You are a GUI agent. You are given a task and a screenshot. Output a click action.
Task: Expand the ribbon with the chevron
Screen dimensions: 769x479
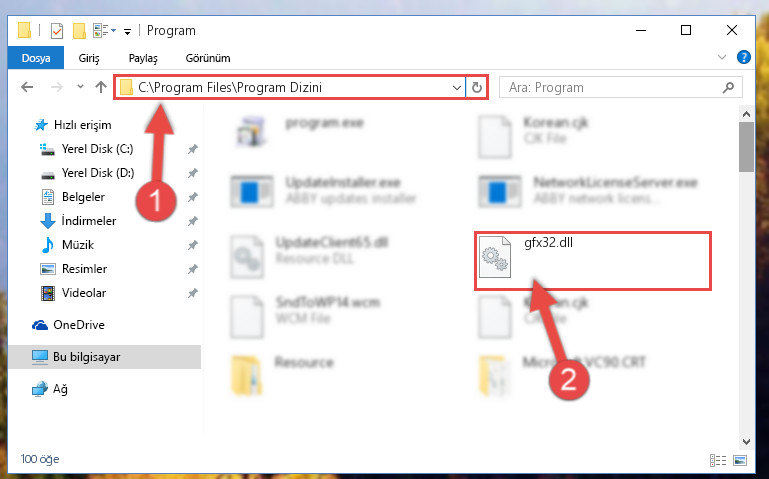tap(721, 57)
